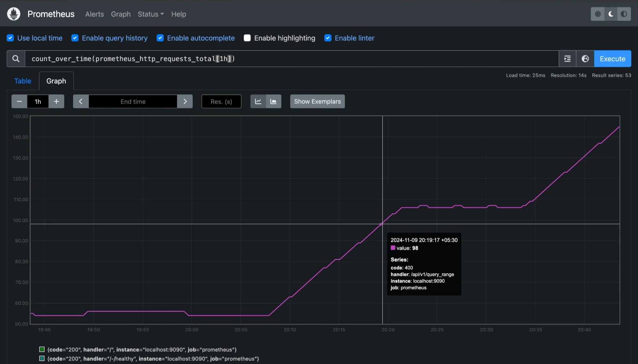
Task: Toggle Enable query history checkbox
Action: coord(75,38)
